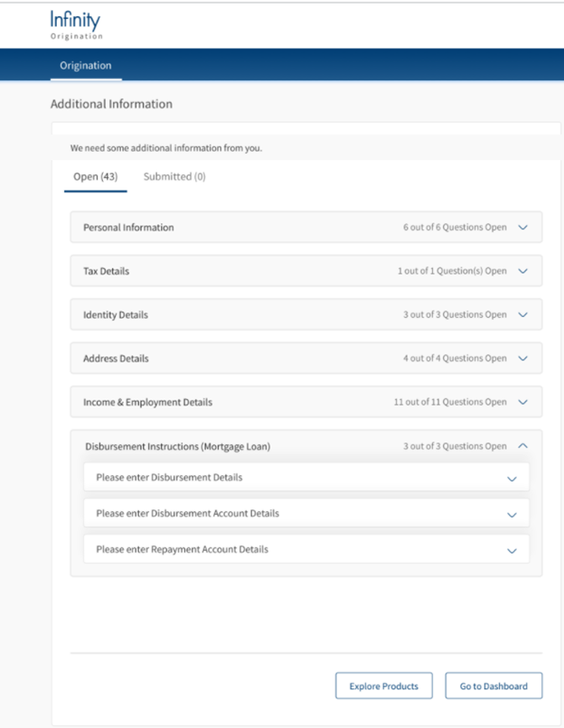
Task: Collapse Disbursement Instructions up-chevron icon
Action: coord(522,445)
